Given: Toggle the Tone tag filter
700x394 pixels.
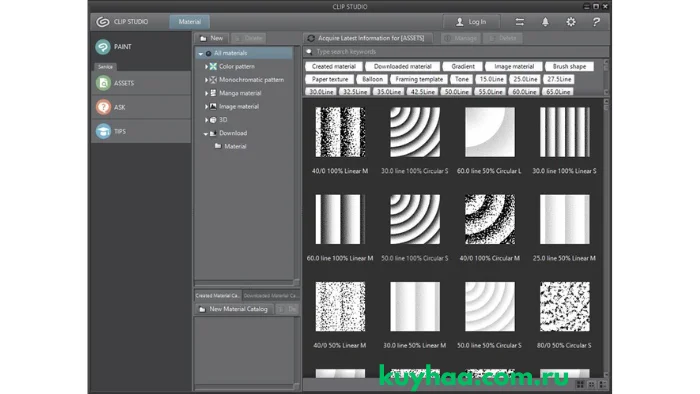Looking at the screenshot, I should tap(462, 79).
